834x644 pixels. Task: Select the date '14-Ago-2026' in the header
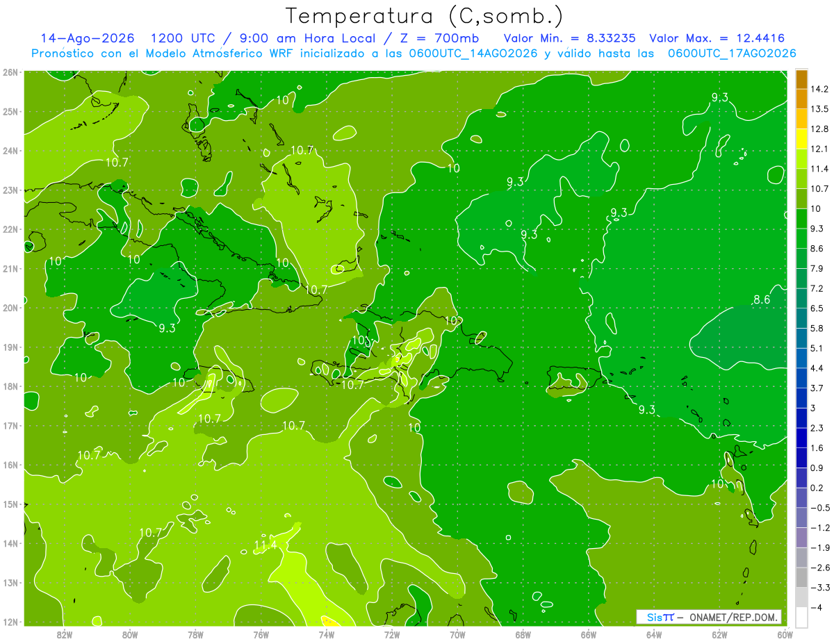(x=88, y=38)
